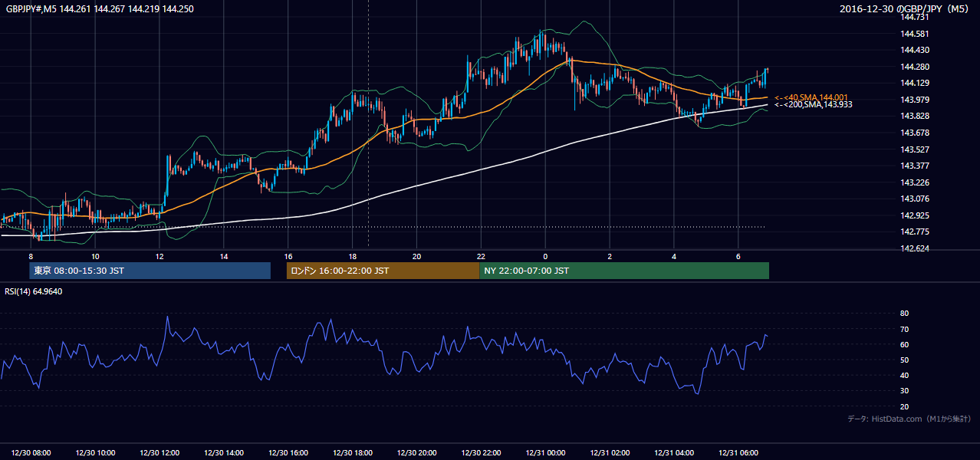Click hour label 8 under the price chart
Screen dimensions: 980x460
pyautogui.click(x=31, y=256)
